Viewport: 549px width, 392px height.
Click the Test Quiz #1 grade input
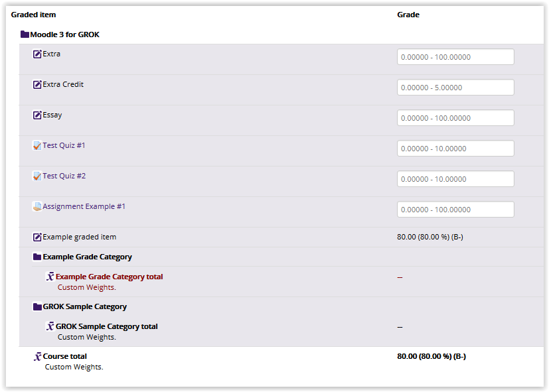(455, 149)
